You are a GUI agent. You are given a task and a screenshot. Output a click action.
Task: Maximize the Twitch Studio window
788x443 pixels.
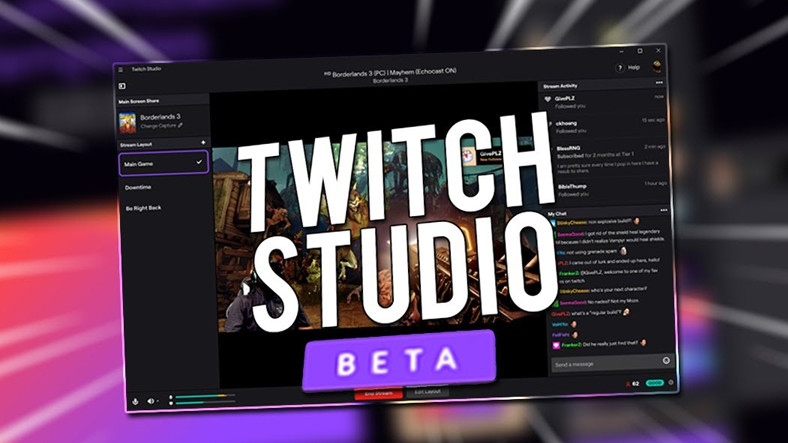coord(640,51)
